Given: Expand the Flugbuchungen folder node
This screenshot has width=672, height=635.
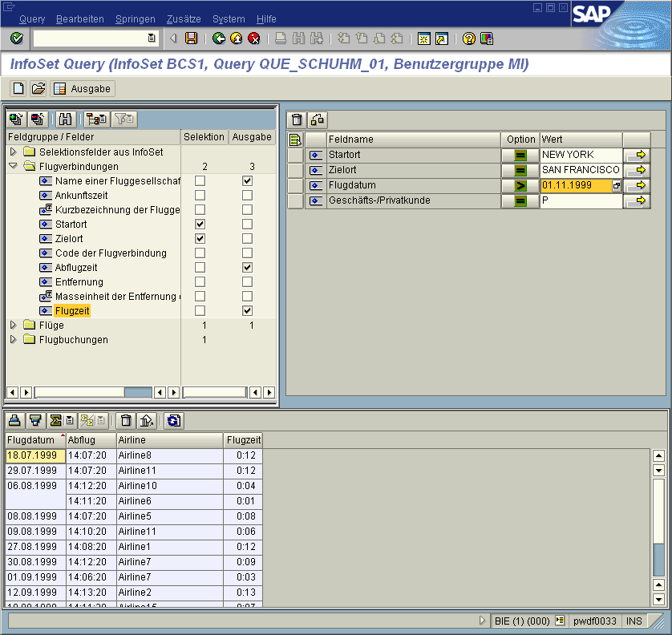Looking at the screenshot, I should point(13,340).
